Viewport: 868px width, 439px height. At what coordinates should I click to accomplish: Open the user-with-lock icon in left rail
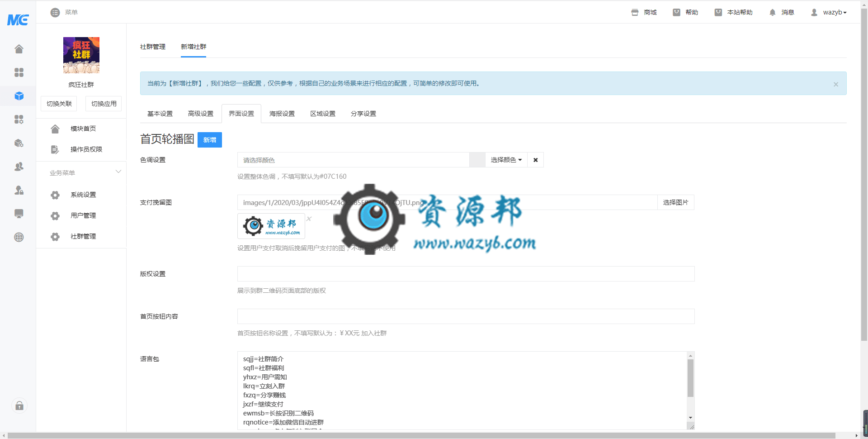pyautogui.click(x=19, y=190)
